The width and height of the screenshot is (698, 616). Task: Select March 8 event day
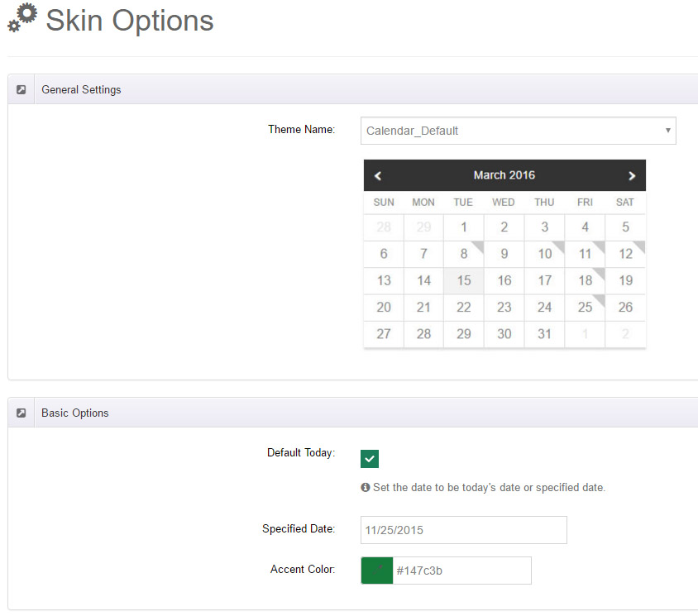(x=464, y=254)
